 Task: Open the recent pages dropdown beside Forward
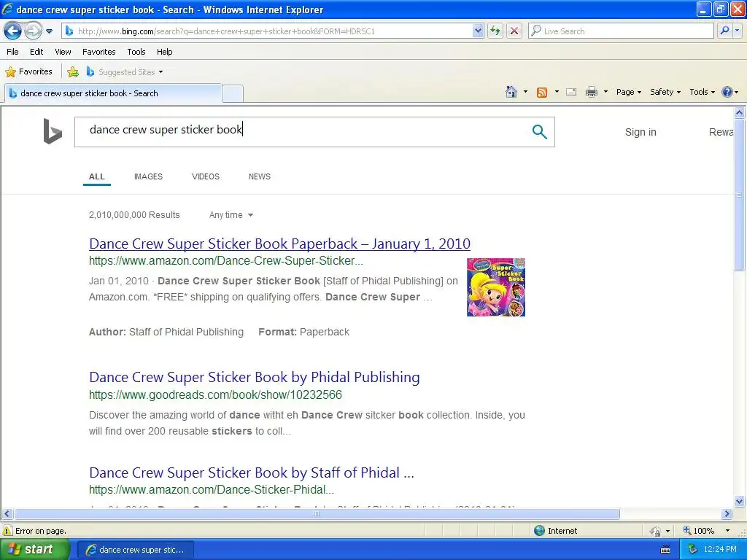tap(49, 31)
